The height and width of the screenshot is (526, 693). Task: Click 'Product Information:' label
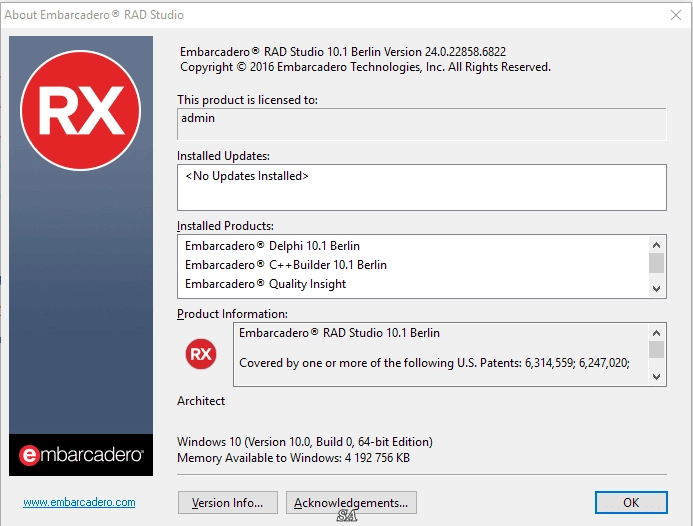point(232,314)
